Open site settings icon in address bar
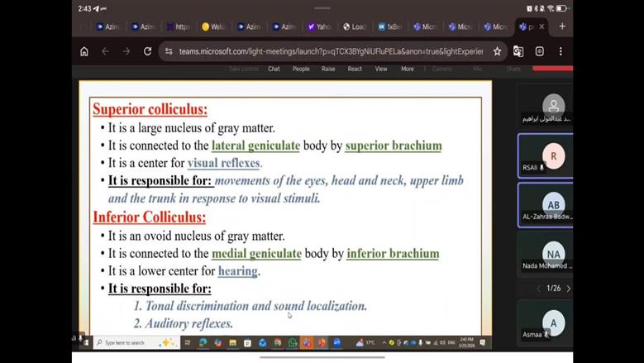The width and height of the screenshot is (644, 363). (169, 51)
